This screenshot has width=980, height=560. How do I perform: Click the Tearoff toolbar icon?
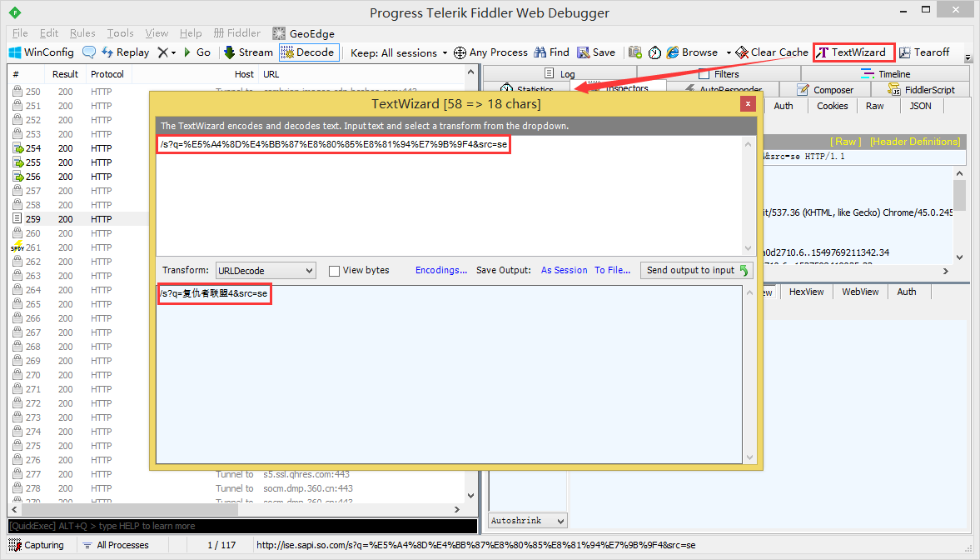905,52
